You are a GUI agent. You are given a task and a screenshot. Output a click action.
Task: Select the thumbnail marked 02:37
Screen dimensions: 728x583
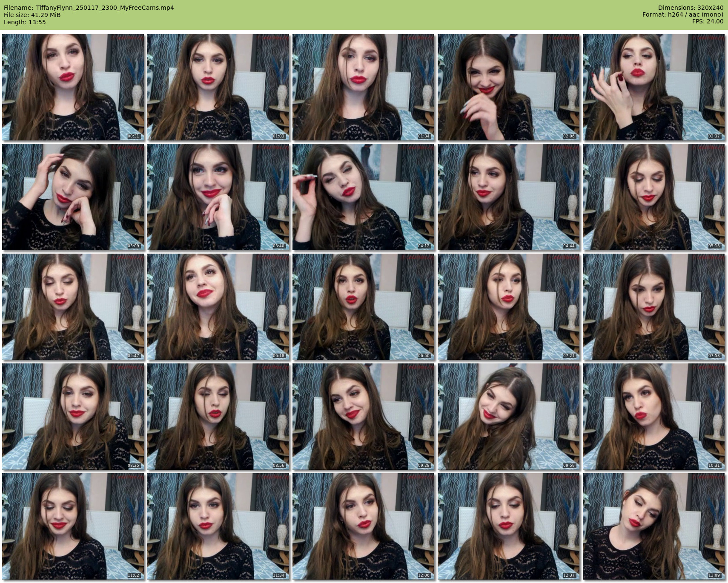653,87
